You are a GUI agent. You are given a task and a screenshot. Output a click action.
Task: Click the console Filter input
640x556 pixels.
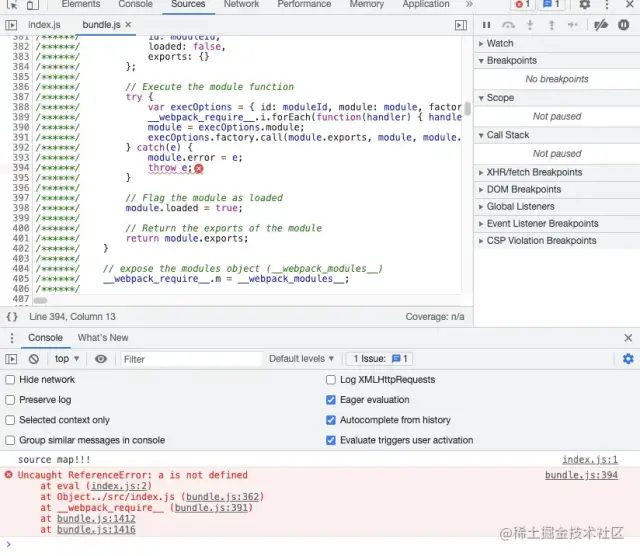191,359
